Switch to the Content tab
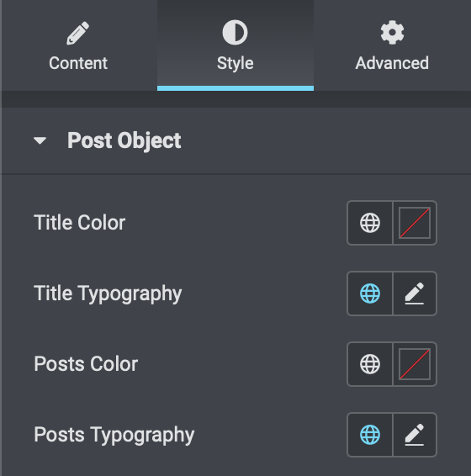The image size is (471, 476). click(x=78, y=45)
